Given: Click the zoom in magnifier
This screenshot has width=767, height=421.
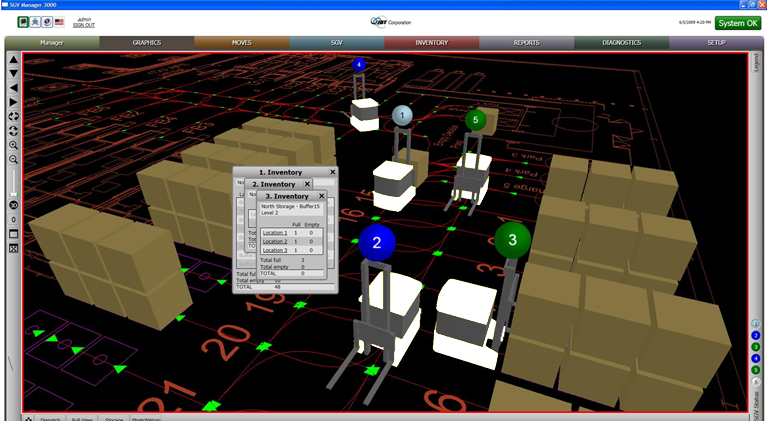Looking at the screenshot, I should pos(14,145).
